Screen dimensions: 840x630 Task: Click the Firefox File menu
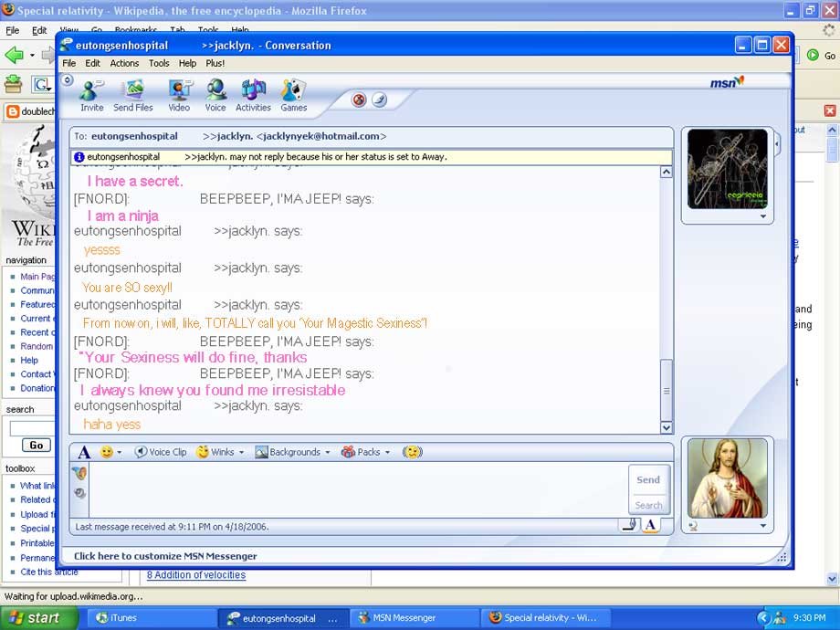pos(12,30)
